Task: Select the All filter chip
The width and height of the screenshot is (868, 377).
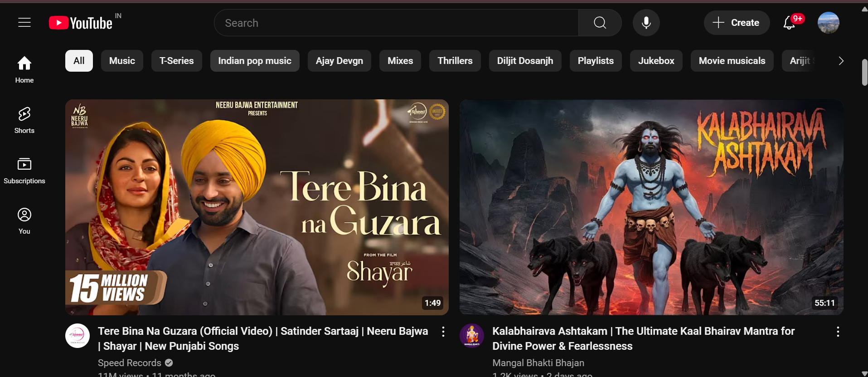Action: tap(79, 61)
